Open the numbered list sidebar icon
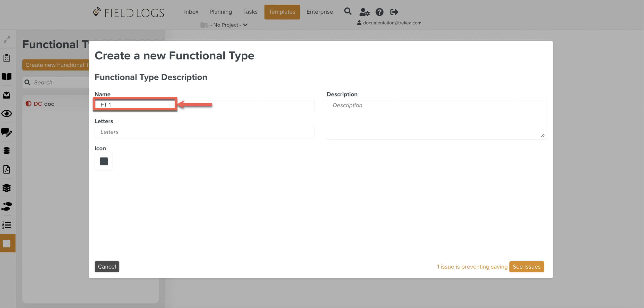Screen dimensions: 644x308 (x=7, y=225)
